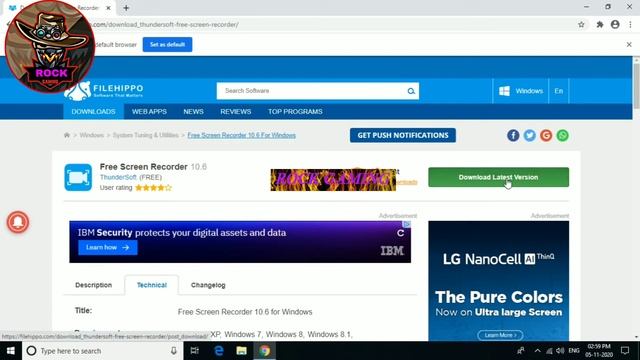Open Microsoft Edge from taskbar
This screenshot has height=360, width=640.
tap(219, 351)
